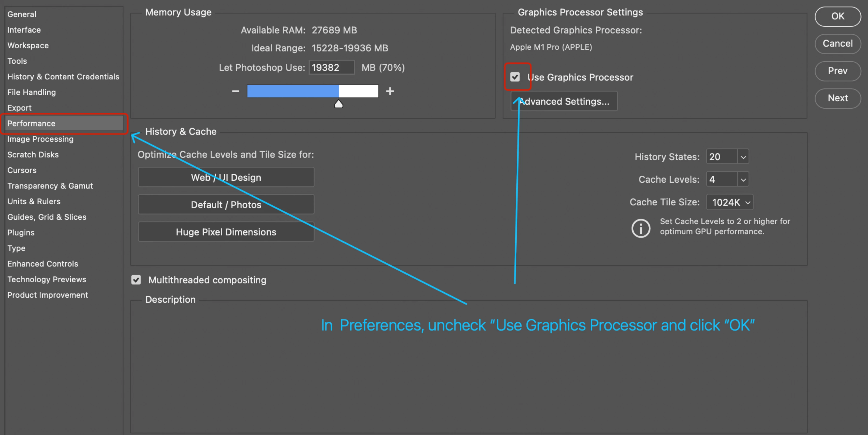This screenshot has height=435, width=868.
Task: Open Advanced Settings for graphics processor
Action: 564,101
